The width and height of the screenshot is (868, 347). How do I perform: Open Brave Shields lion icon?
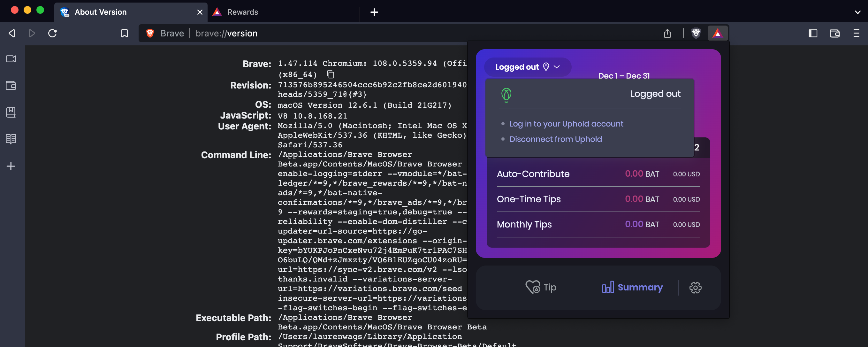pyautogui.click(x=696, y=33)
